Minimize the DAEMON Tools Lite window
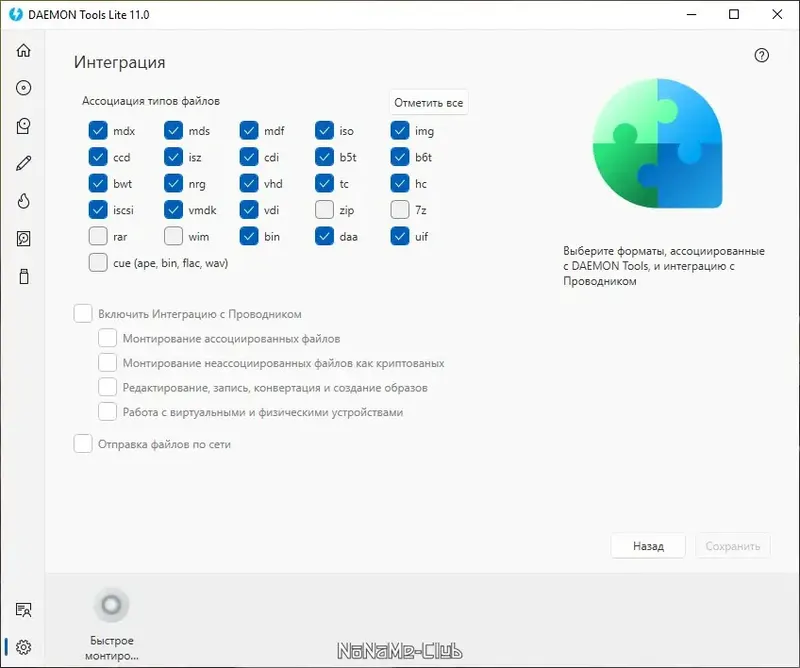 click(x=691, y=14)
